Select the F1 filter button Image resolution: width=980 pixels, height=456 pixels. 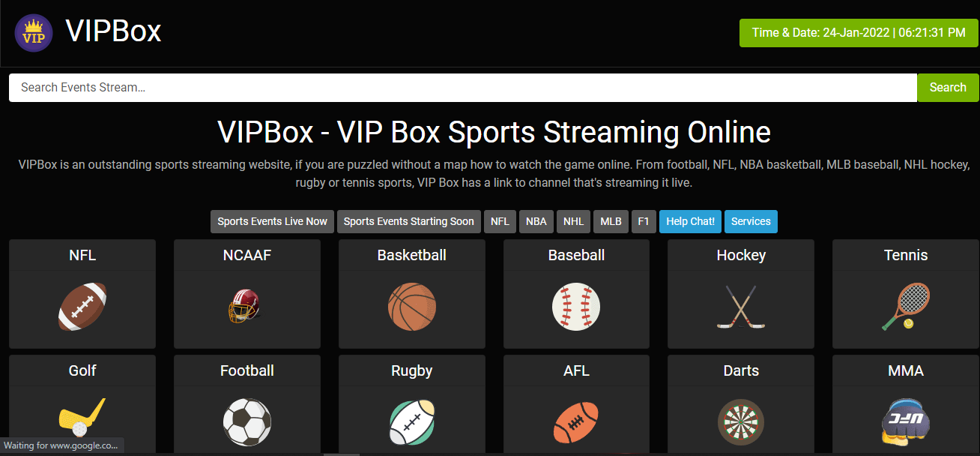click(644, 221)
